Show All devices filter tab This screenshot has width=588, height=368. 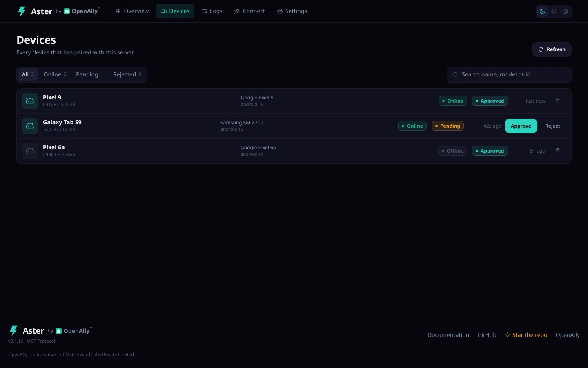point(28,74)
